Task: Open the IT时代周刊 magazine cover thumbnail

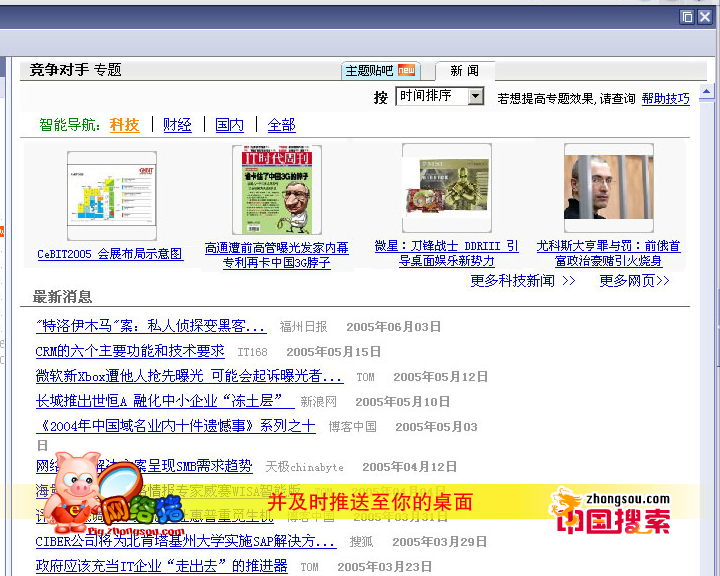Action: click(277, 190)
